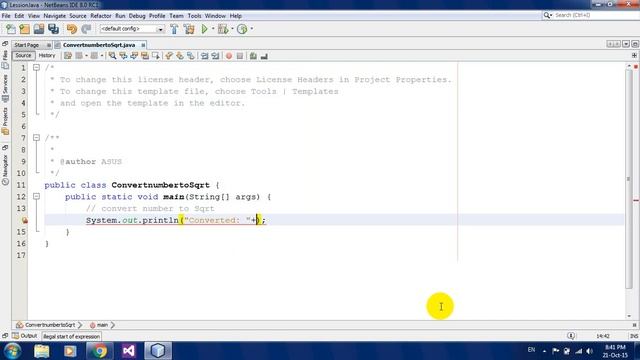
Task: Build the project with the hammer icon
Action: pos(174,29)
